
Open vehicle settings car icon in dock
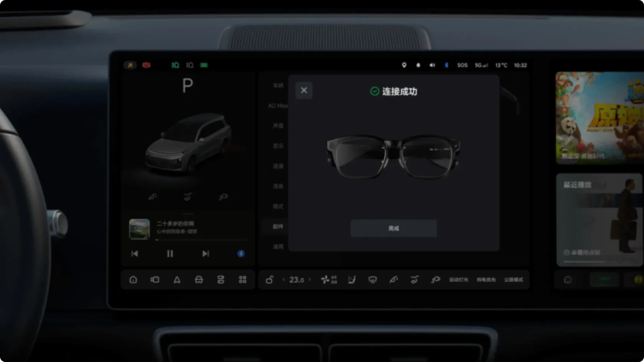pos(199,280)
